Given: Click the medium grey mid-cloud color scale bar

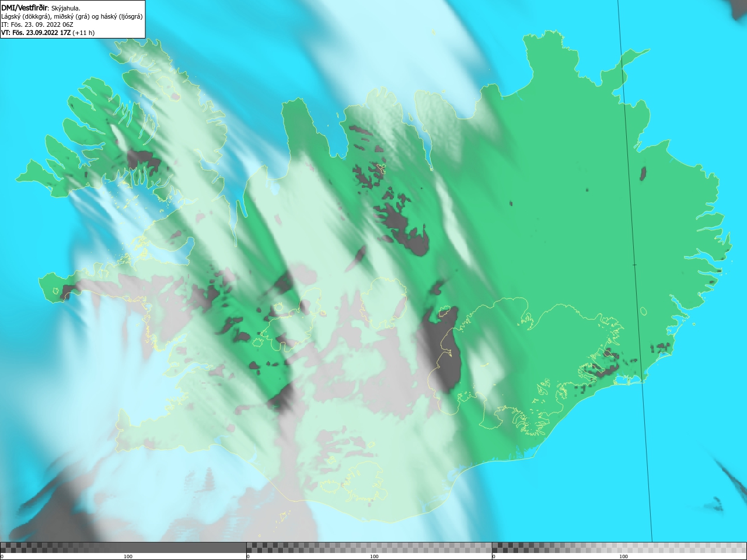Looking at the screenshot, I should (x=369, y=547).
